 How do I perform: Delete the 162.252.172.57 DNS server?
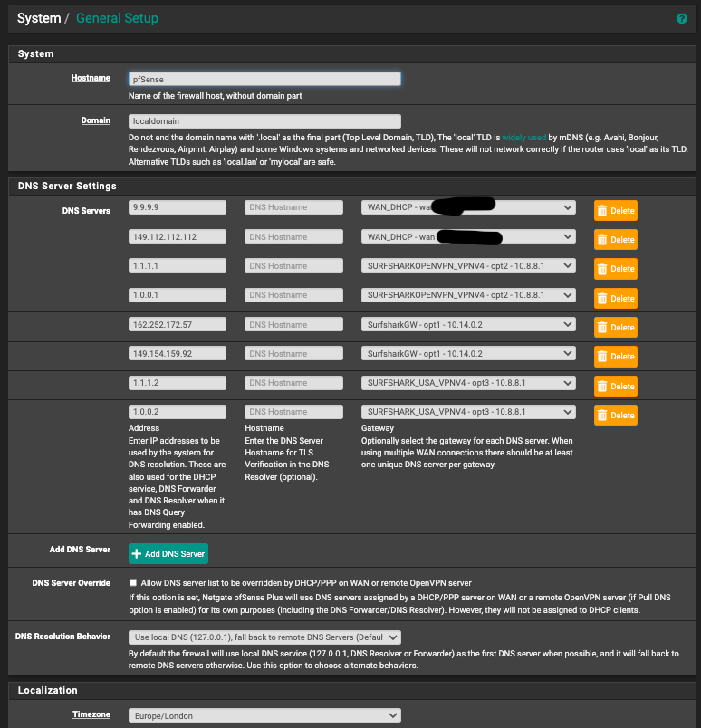coord(616,327)
